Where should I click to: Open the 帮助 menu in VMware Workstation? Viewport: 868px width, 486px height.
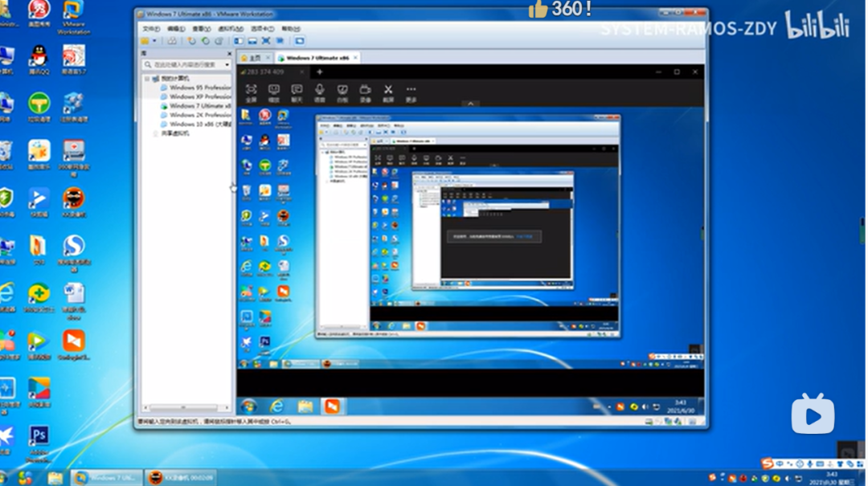coord(291,29)
